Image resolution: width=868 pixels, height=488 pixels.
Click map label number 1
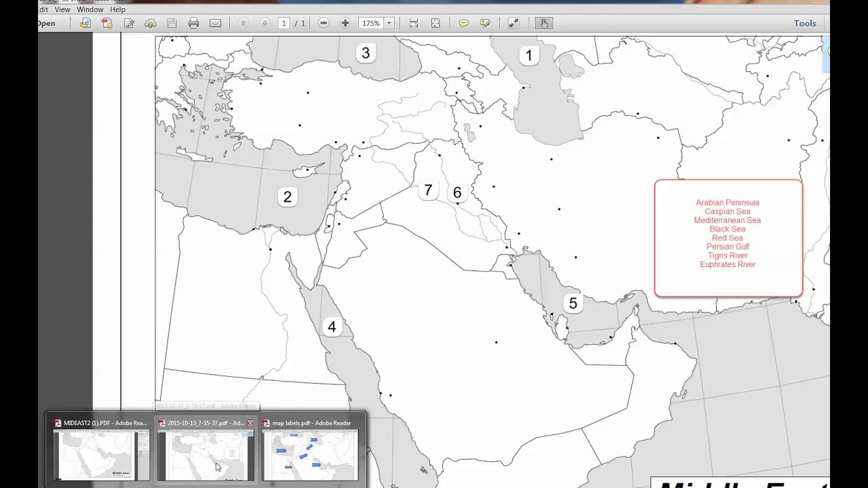click(529, 56)
